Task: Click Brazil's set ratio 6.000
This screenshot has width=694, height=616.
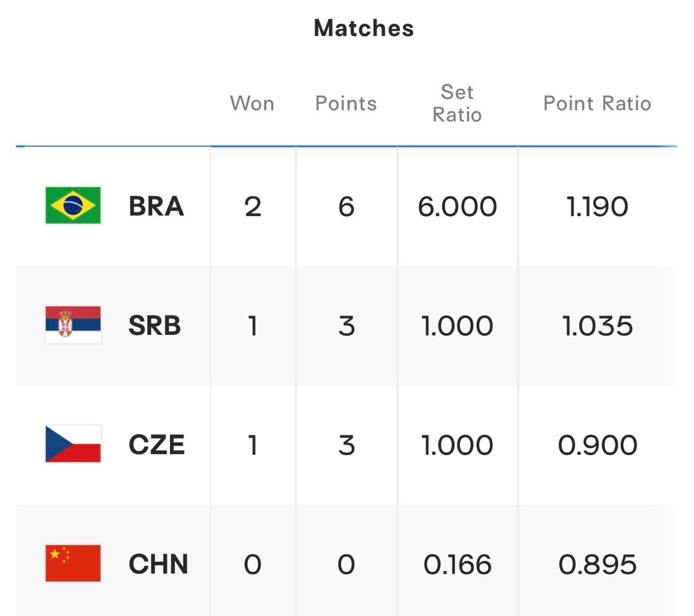Action: (457, 206)
